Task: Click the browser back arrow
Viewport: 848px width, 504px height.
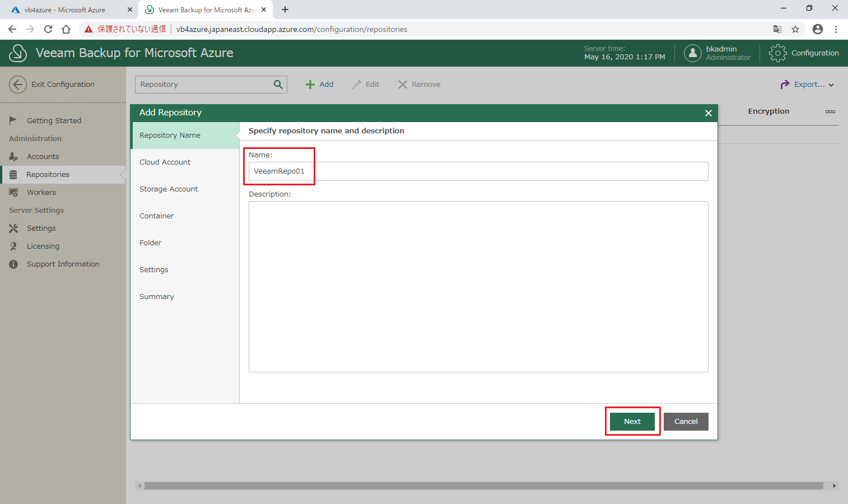Action: [x=12, y=29]
